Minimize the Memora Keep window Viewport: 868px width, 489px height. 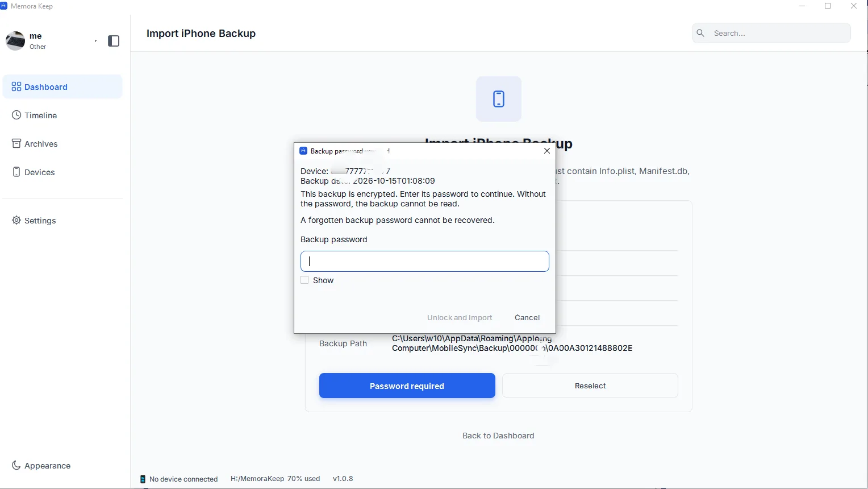click(x=802, y=6)
